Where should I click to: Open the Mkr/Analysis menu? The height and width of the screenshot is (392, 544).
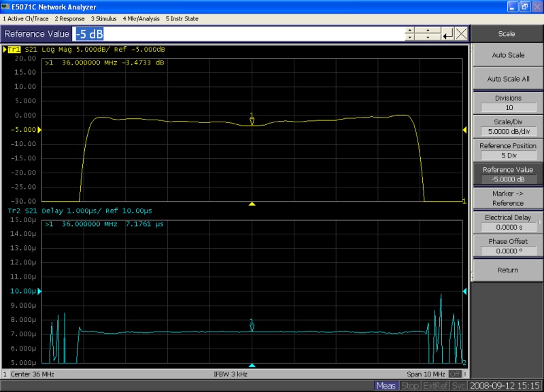[x=141, y=18]
